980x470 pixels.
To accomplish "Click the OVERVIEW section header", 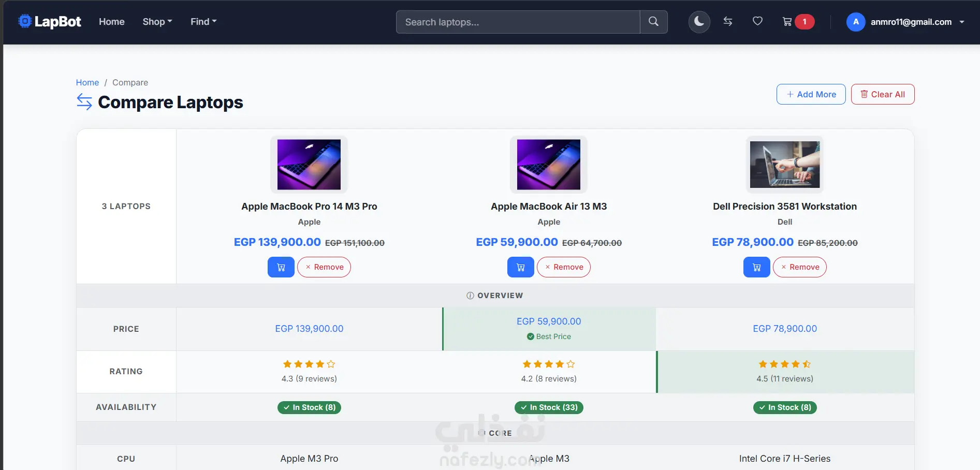I will 495,296.
